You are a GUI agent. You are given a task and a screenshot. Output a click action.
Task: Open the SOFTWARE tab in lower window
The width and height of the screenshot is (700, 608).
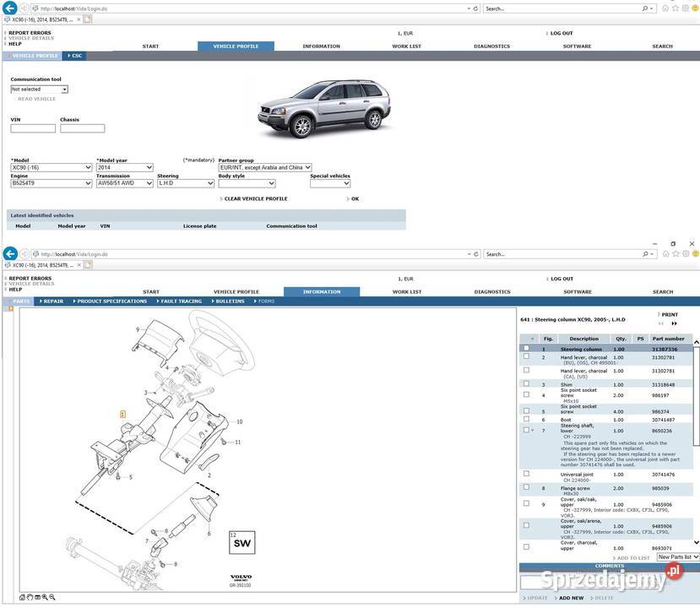[578, 291]
